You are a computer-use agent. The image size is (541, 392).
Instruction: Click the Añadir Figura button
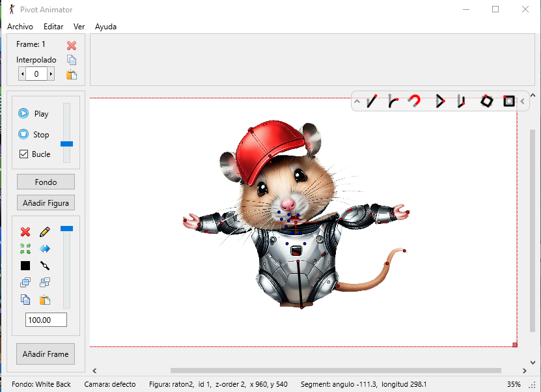[46, 203]
